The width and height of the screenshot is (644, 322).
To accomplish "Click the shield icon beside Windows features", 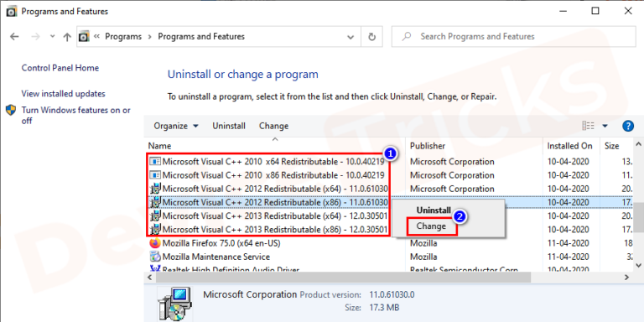I will pyautogui.click(x=11, y=110).
